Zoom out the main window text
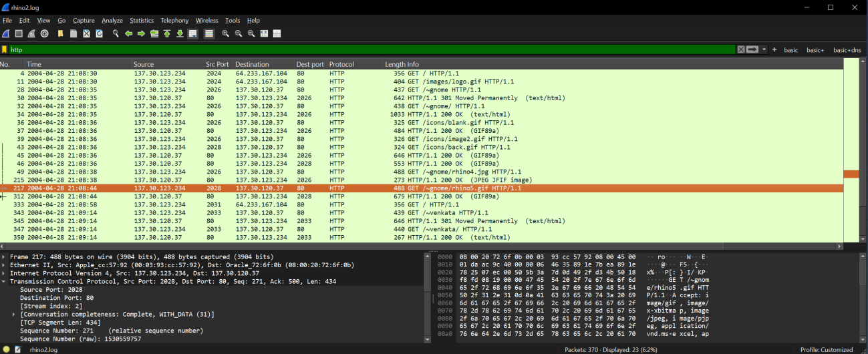The height and width of the screenshot is (354, 868). (239, 33)
